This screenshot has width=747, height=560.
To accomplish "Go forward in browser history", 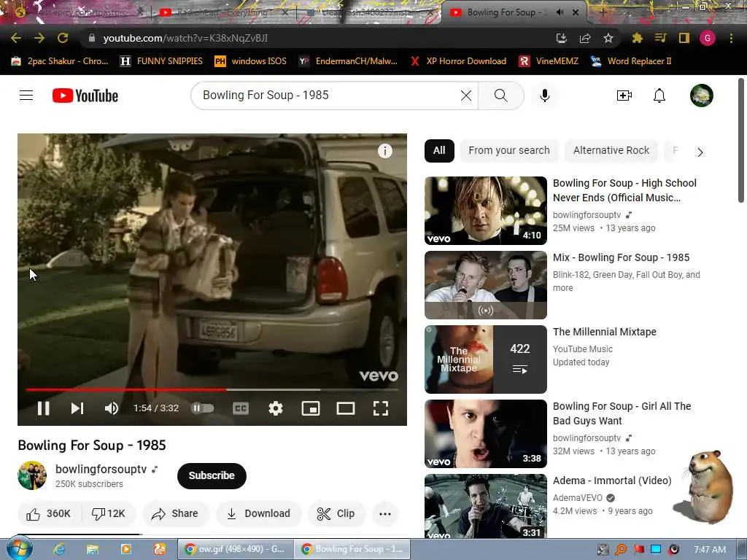I will pos(39,38).
